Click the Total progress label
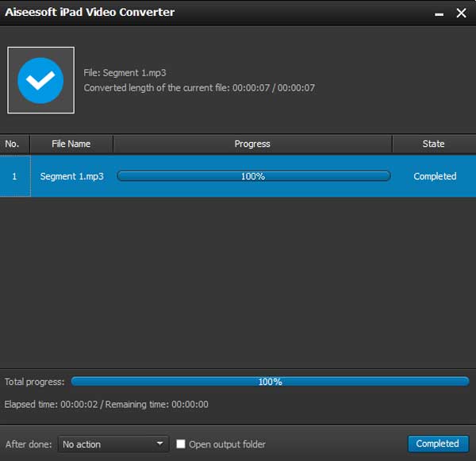 point(35,382)
